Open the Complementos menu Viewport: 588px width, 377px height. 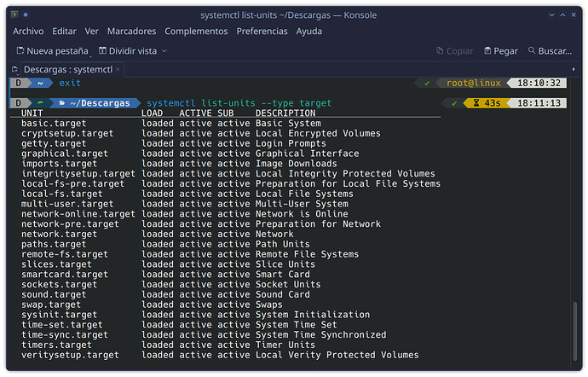click(196, 31)
